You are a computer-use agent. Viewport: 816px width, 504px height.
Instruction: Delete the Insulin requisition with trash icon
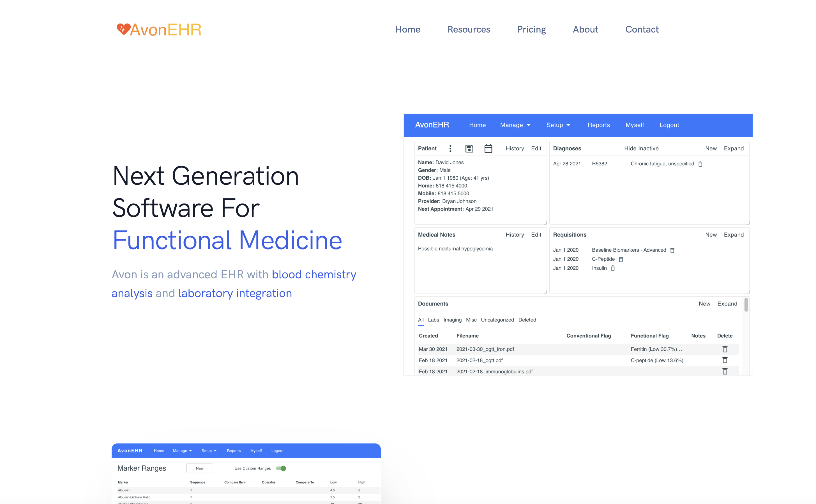click(613, 268)
